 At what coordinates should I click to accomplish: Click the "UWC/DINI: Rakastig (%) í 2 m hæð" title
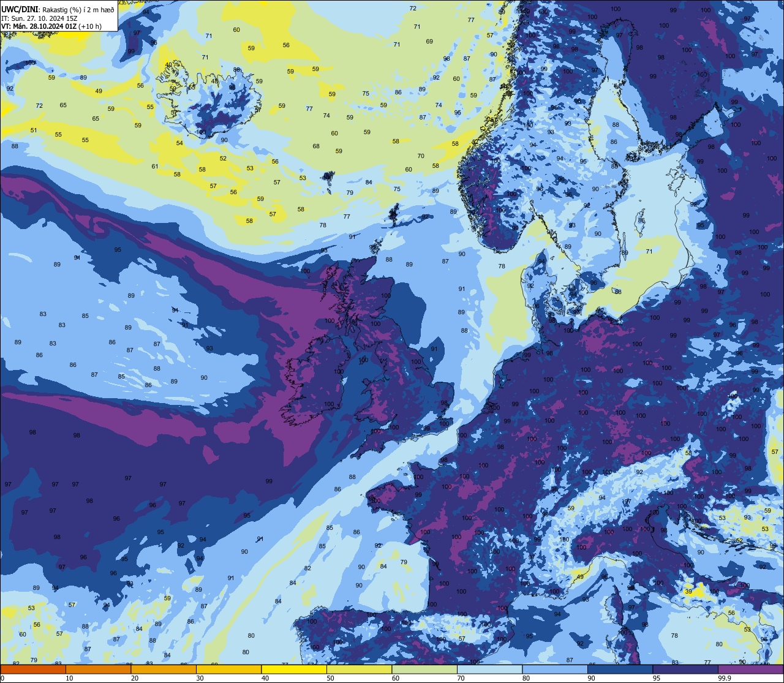point(58,9)
